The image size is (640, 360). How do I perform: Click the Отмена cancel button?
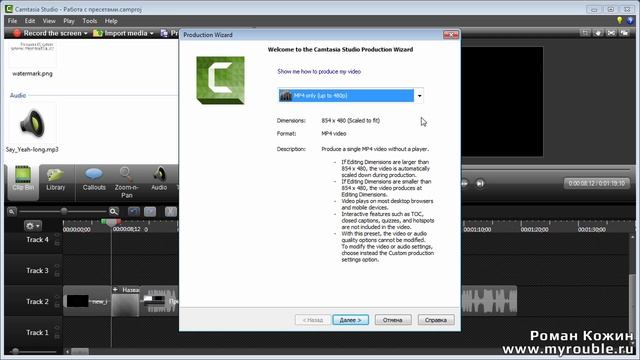[393, 320]
